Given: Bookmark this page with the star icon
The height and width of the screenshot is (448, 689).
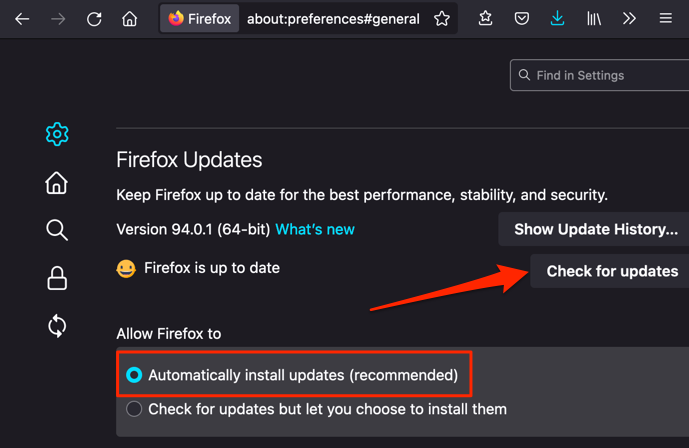Looking at the screenshot, I should pos(442,19).
